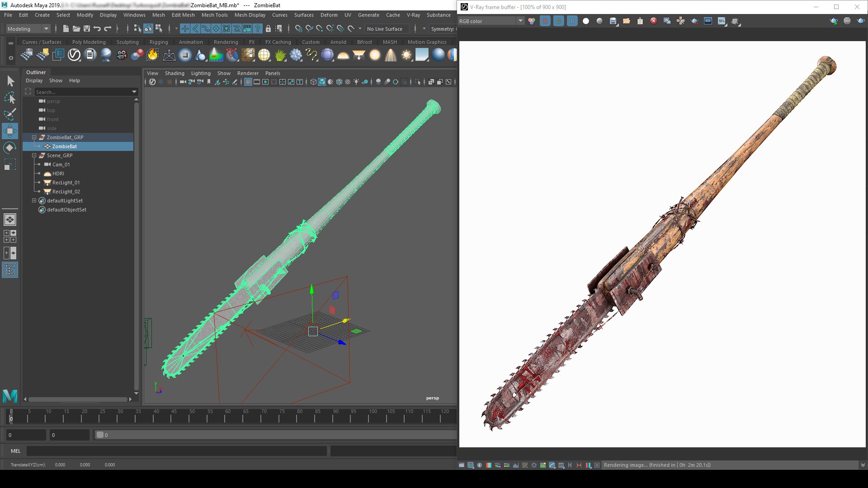Toggle Blue channel in V-Ray frame buffer
The image size is (868, 488).
coord(572,21)
